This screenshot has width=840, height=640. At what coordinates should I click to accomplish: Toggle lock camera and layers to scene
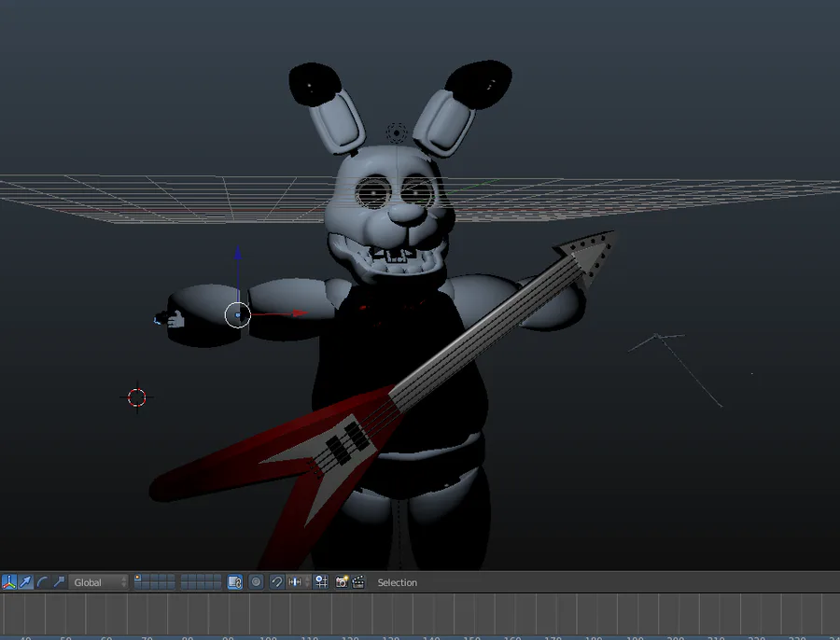click(x=234, y=582)
